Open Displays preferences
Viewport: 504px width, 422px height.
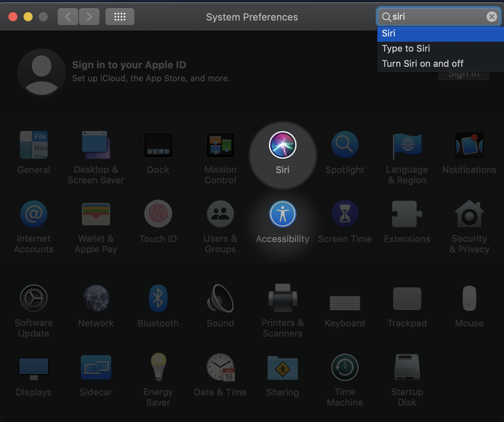pos(34,368)
